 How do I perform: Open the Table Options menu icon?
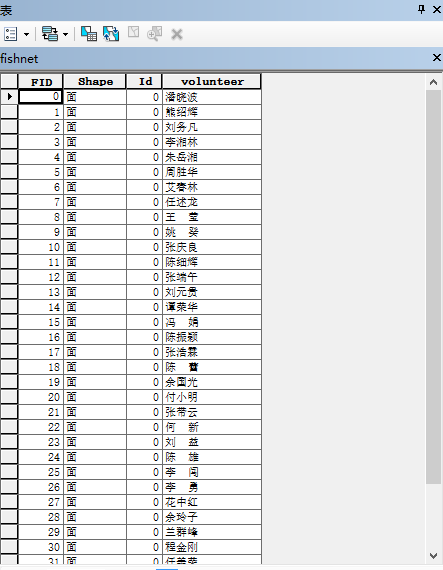pos(11,34)
